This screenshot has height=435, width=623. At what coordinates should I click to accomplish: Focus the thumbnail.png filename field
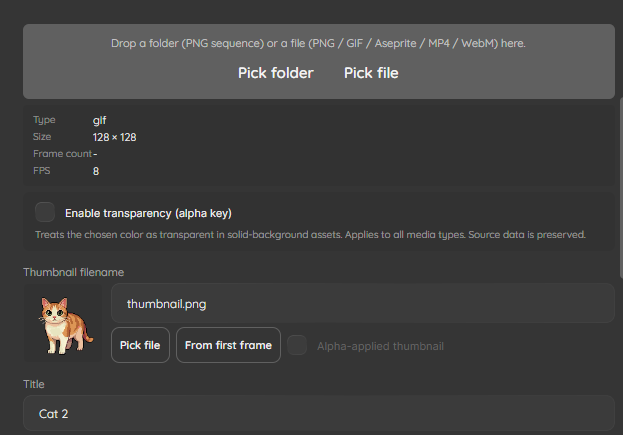(363, 304)
